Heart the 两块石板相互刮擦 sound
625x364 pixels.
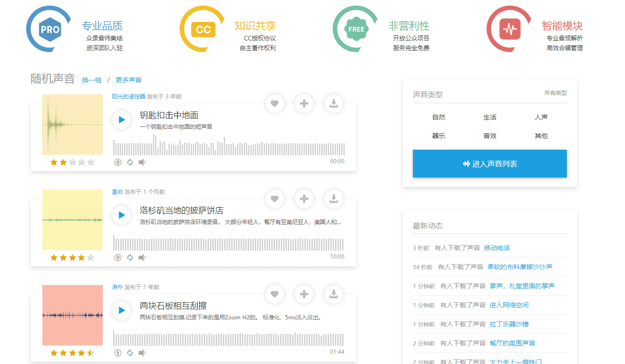pos(275,294)
